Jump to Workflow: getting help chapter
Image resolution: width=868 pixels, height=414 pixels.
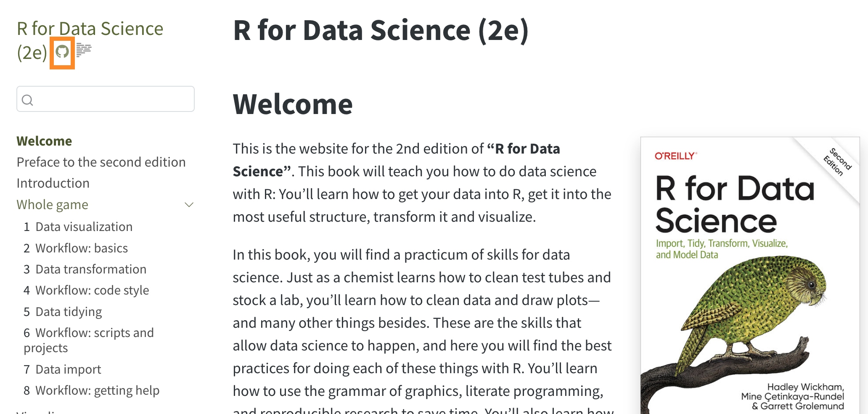pyautogui.click(x=97, y=390)
